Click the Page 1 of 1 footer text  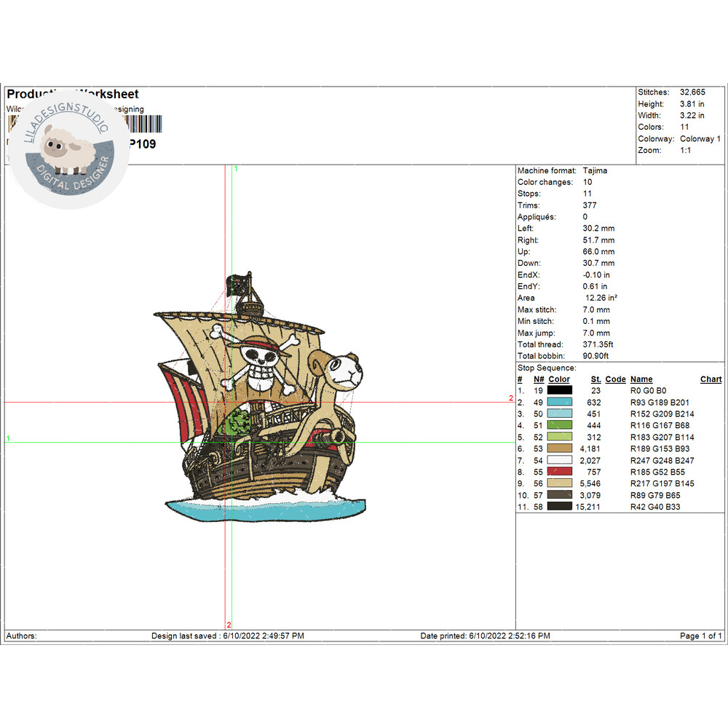point(700,636)
